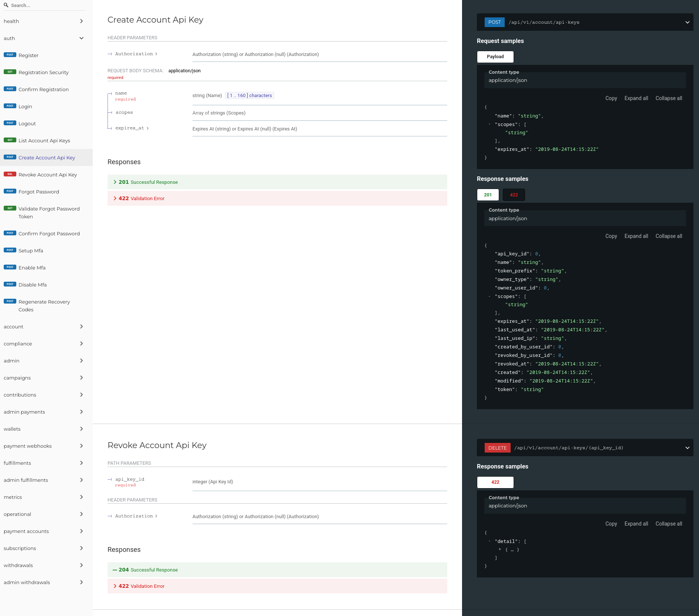Expand the admin payments section
The height and width of the screenshot is (616, 699).
point(46,412)
